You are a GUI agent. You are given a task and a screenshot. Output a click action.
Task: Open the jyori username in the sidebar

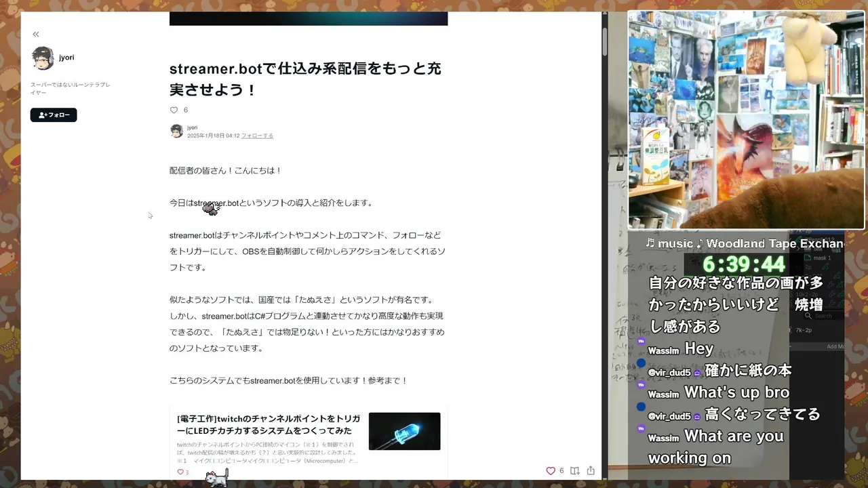[66, 58]
